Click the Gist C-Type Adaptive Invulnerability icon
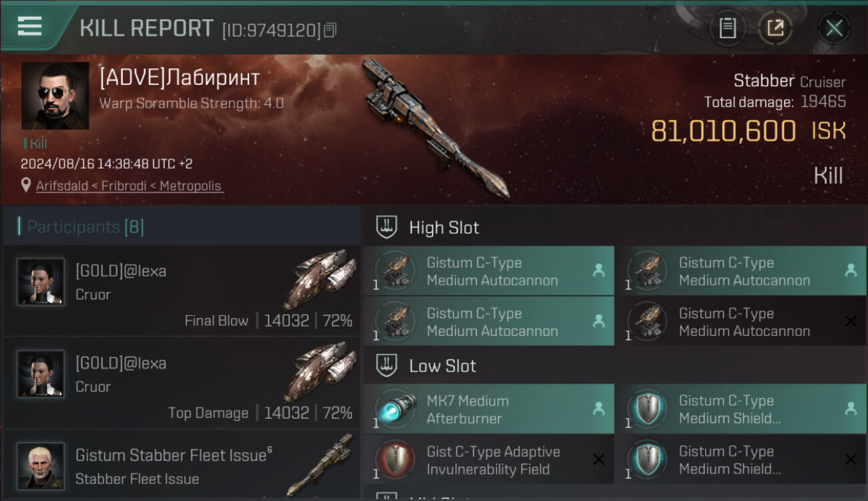This screenshot has height=501, width=868. pyautogui.click(x=395, y=460)
